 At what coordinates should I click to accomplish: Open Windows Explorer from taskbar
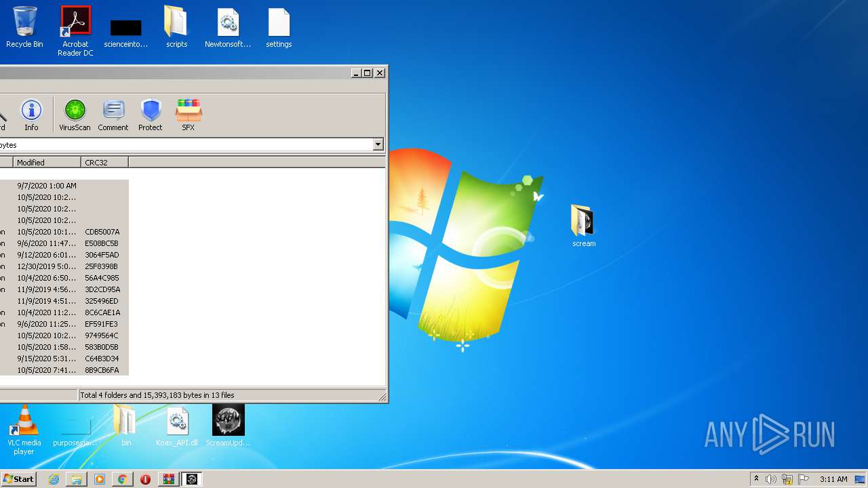tap(77, 479)
